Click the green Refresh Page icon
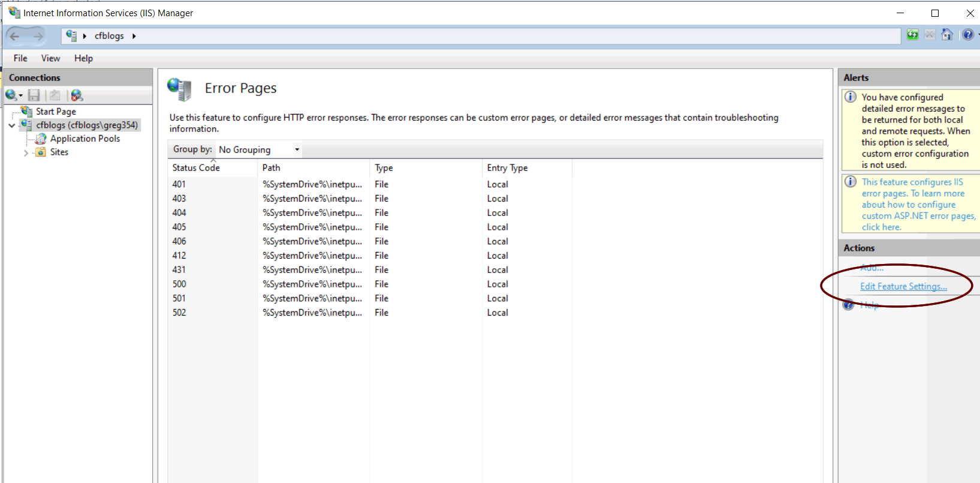Screen dimensions: 980x483 click(912, 35)
